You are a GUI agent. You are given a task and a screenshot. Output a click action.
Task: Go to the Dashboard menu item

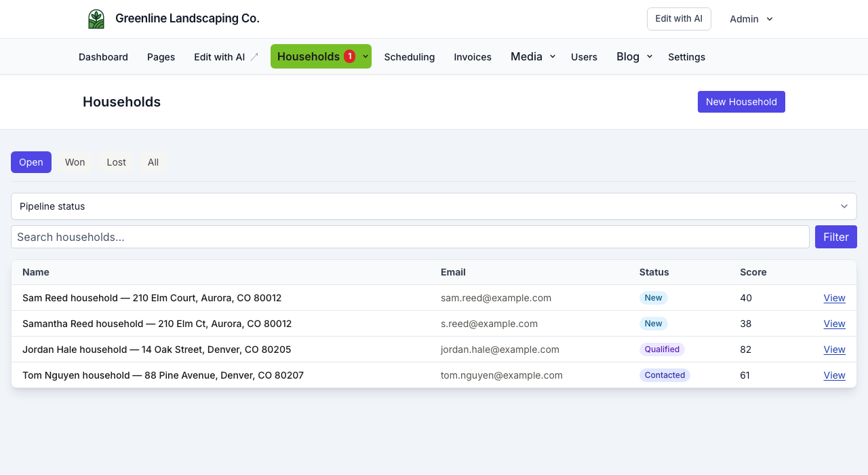[103, 57]
